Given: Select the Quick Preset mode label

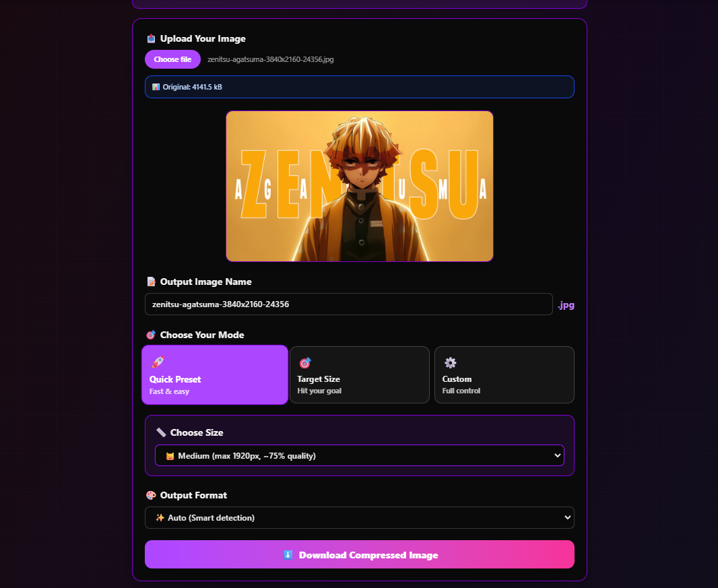Looking at the screenshot, I should click(175, 379).
